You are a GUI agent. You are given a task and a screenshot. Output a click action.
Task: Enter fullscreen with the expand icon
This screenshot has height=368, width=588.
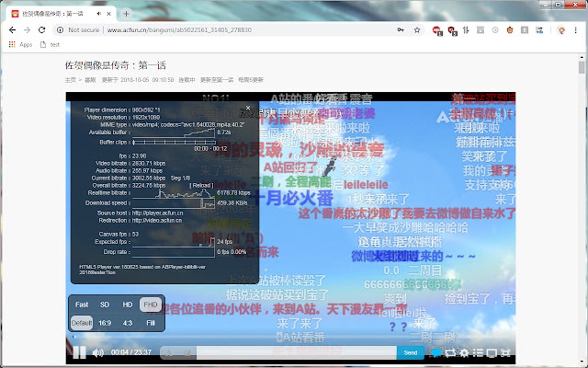[x=506, y=352]
